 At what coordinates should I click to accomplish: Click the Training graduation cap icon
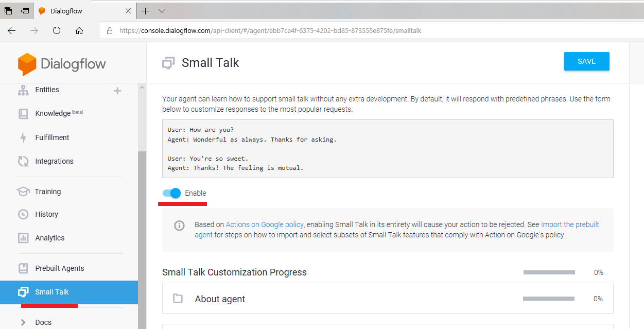[x=23, y=192]
